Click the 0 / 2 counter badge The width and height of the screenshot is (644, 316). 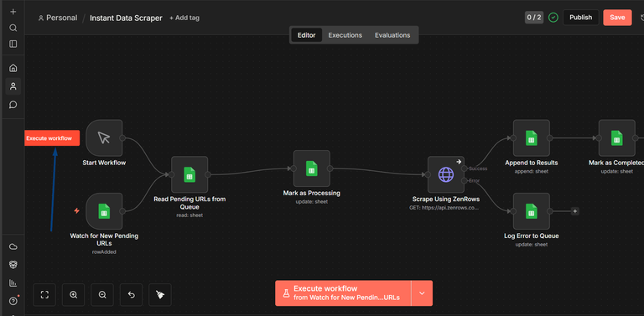coord(534,18)
